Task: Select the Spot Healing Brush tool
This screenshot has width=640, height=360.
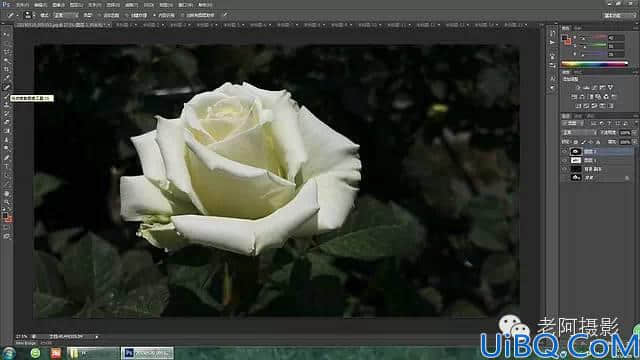Action: pyautogui.click(x=6, y=87)
